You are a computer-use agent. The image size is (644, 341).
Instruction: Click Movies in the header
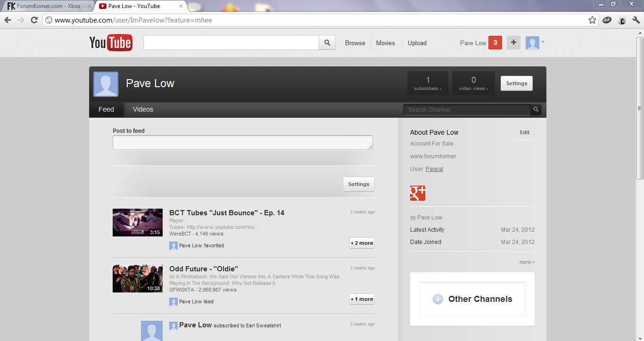[x=386, y=43]
